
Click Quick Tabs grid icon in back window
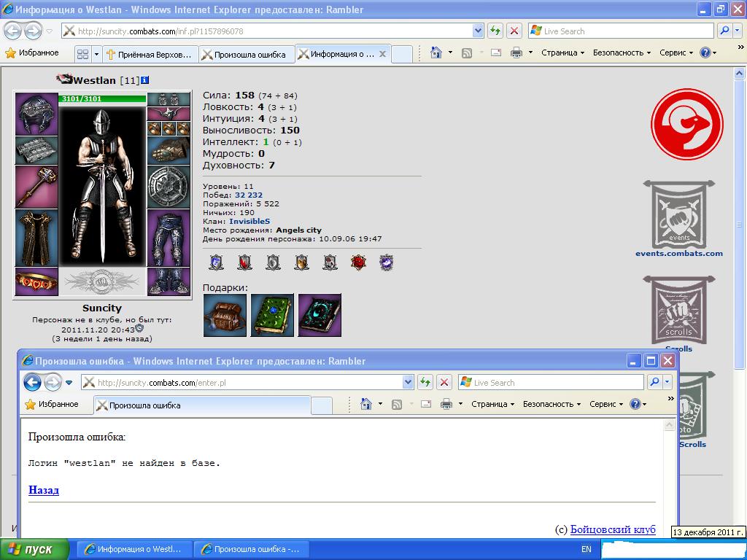click(83, 54)
